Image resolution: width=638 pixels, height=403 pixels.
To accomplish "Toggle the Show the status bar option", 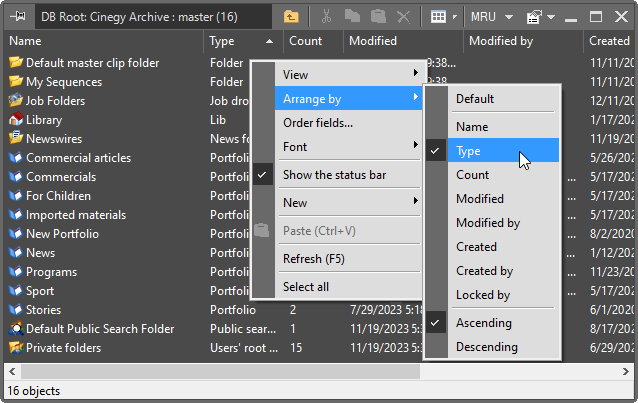I will click(x=334, y=175).
